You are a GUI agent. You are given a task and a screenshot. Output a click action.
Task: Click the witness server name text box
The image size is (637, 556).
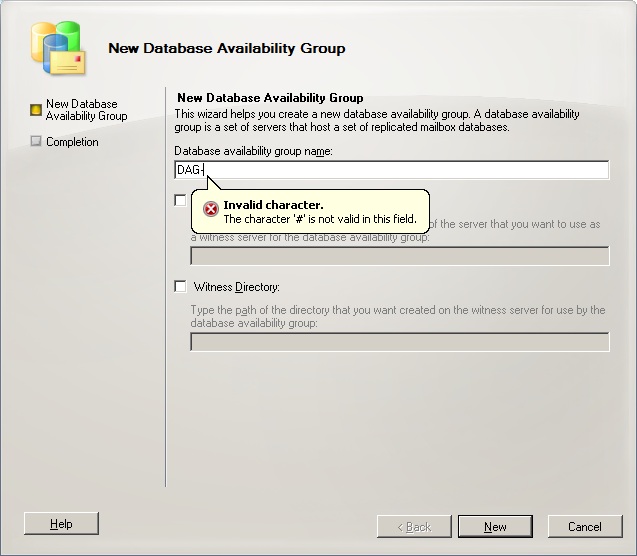pos(399,256)
